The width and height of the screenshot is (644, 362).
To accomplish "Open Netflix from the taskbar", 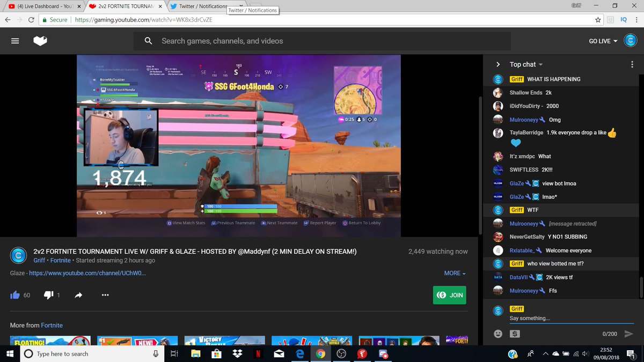I will 258,354.
